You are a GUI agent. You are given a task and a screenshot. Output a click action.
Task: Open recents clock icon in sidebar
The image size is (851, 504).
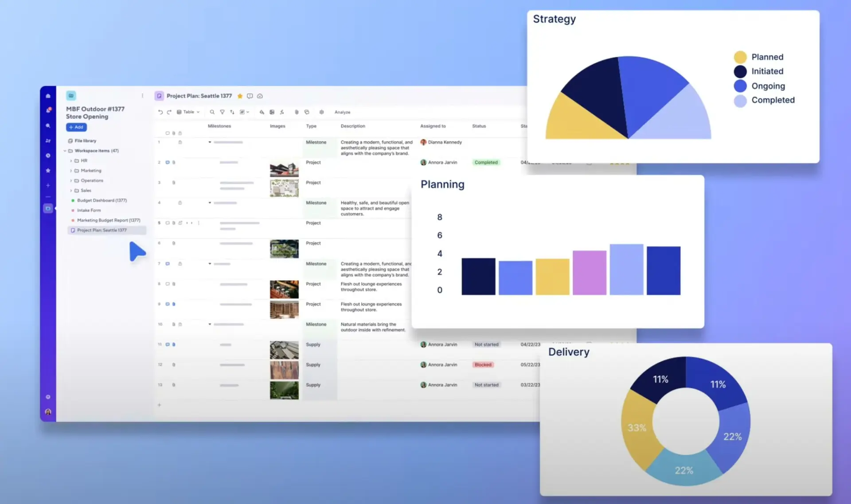(x=48, y=156)
